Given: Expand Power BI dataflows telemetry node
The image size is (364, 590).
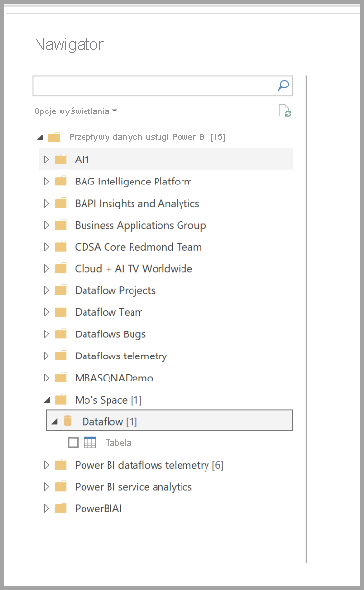Looking at the screenshot, I should 46,465.
